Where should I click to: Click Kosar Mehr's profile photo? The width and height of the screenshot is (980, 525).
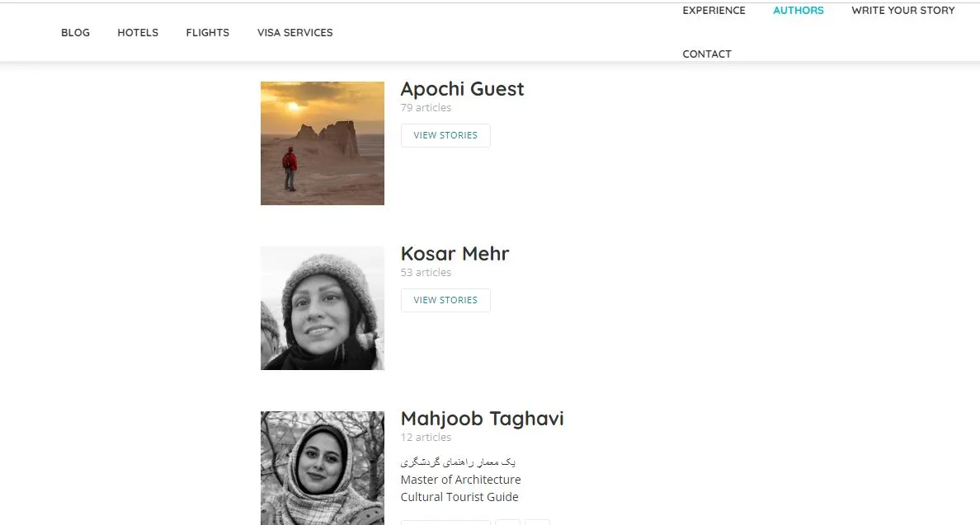pyautogui.click(x=323, y=307)
